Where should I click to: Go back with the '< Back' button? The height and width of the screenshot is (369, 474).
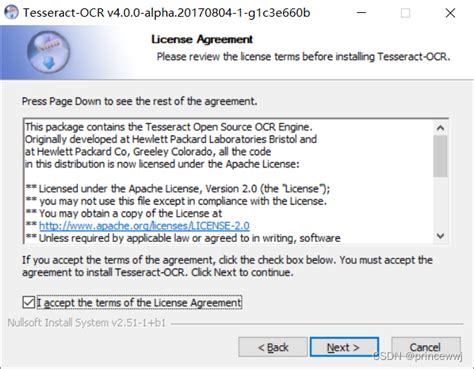(x=273, y=347)
